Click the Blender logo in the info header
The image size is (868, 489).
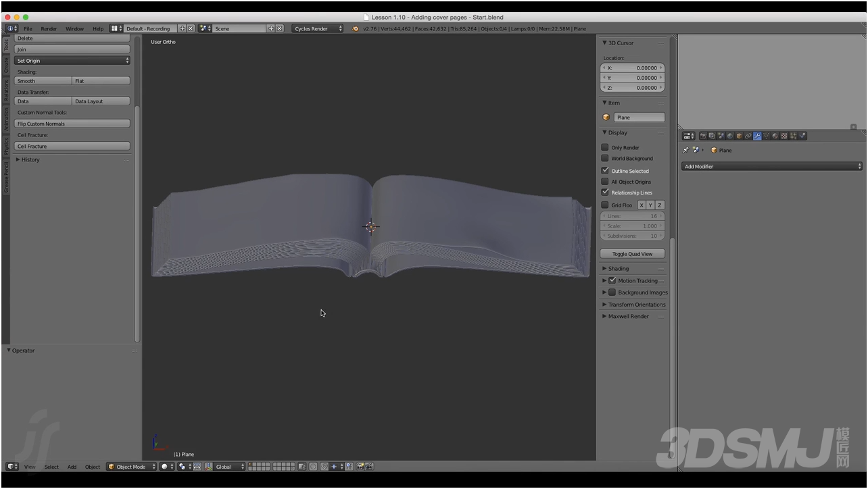356,28
